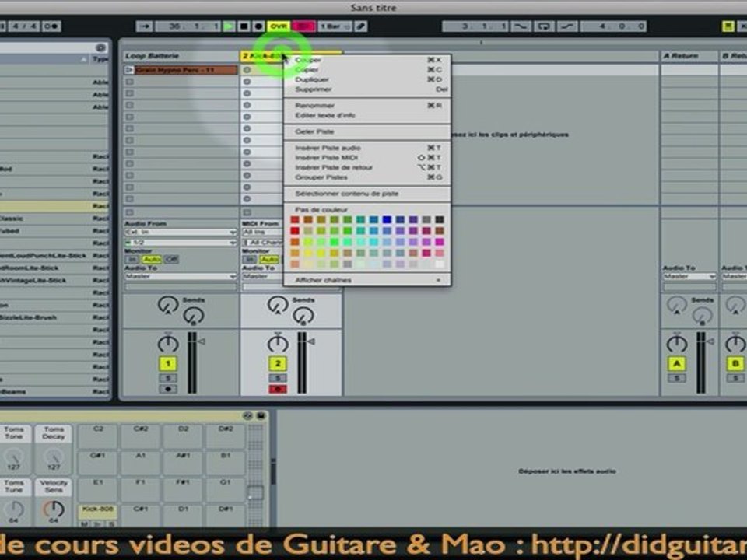Set Loop Batterie monitor to Auto
Screen dimensions: 747x560
pyautogui.click(x=152, y=260)
